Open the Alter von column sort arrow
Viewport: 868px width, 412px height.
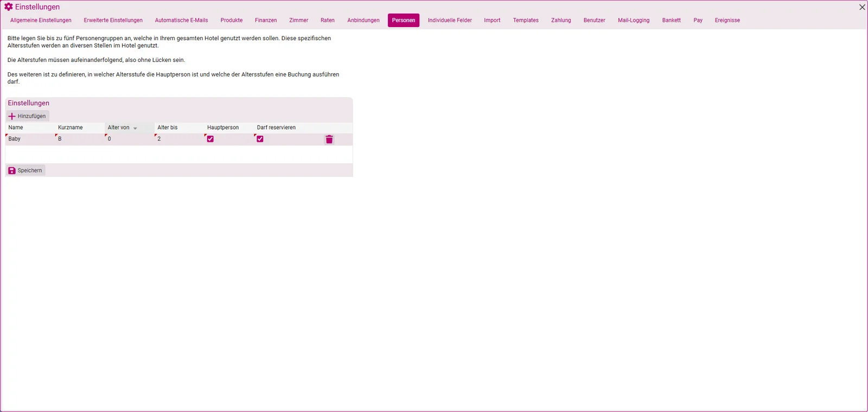tap(135, 128)
